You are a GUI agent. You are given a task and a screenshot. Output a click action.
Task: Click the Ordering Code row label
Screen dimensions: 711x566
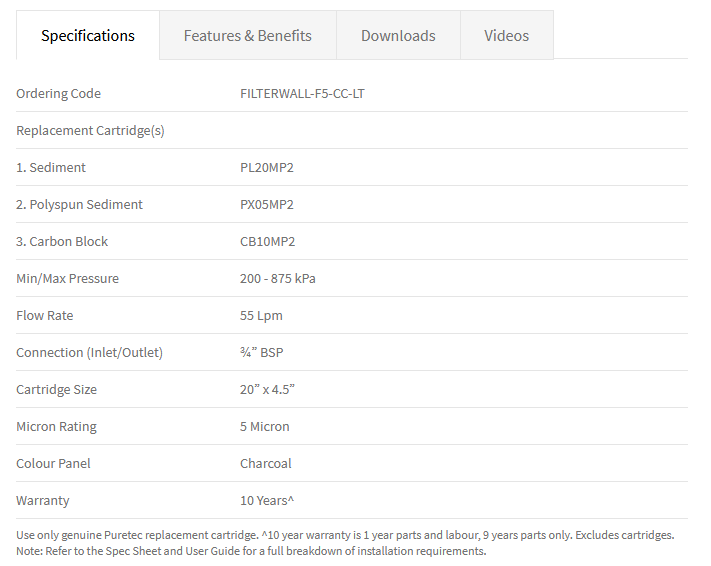(x=58, y=93)
